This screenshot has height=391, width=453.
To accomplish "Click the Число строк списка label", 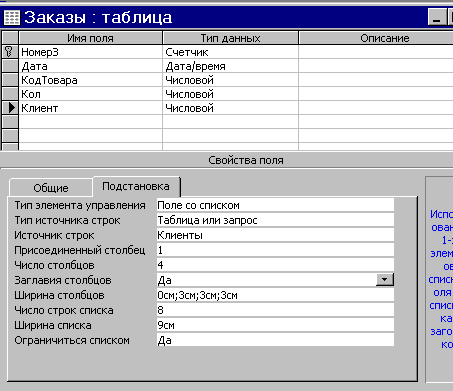I will pyautogui.click(x=64, y=310).
